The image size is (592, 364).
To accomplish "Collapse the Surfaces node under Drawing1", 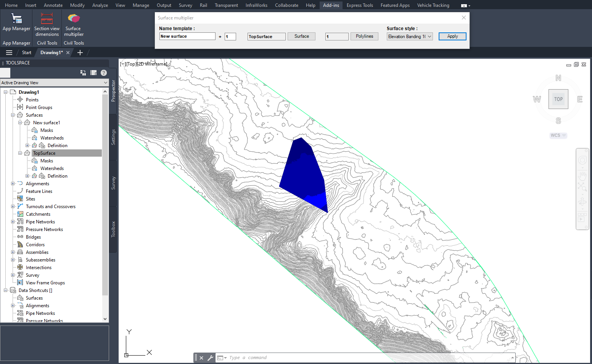I will point(13,115).
